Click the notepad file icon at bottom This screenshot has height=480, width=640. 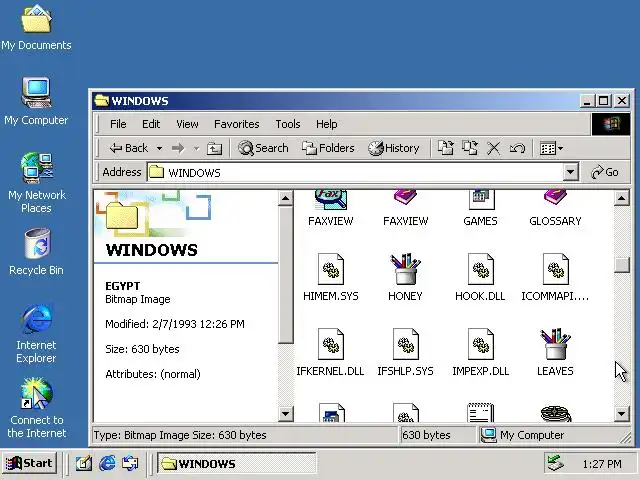480,412
